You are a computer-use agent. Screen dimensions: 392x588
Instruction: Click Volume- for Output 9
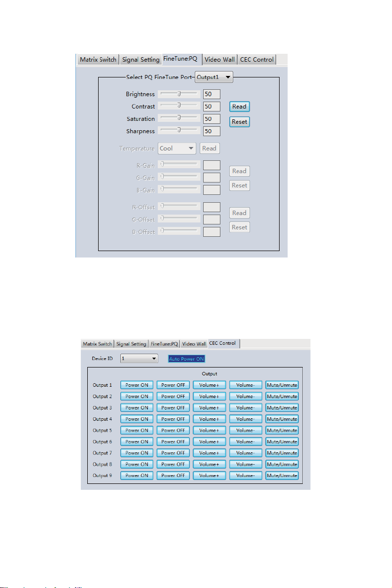click(246, 476)
